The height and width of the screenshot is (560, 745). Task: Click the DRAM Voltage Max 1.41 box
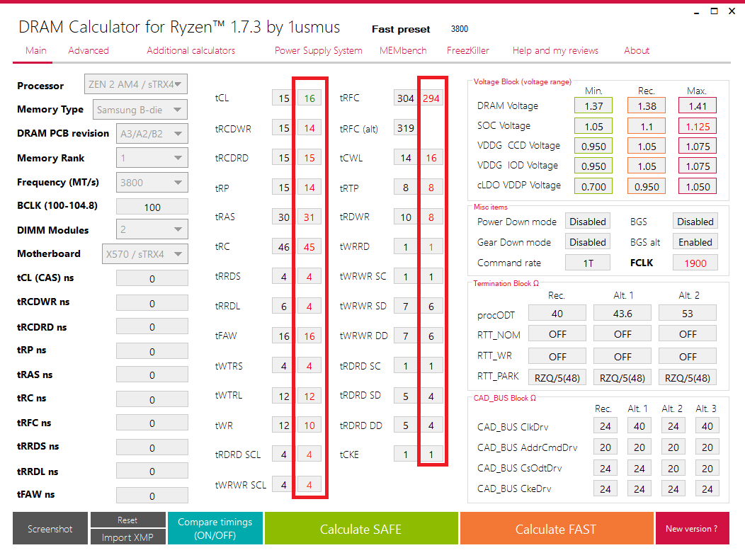698,105
